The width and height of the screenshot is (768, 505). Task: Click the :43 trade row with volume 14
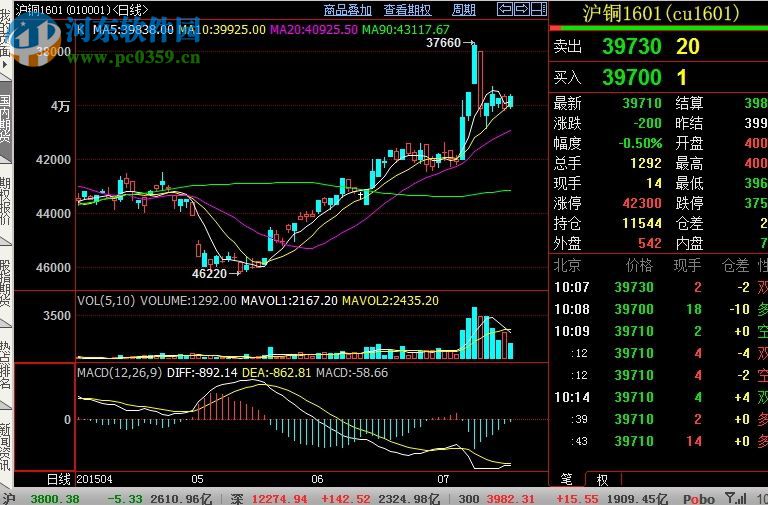(659, 441)
